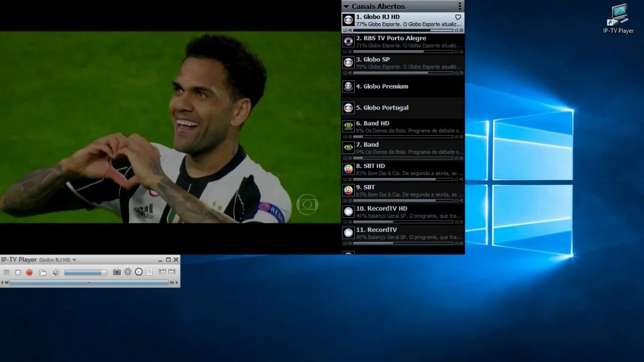Open channel dropdown next to Globo RJ HD title
Image resolution: width=644 pixels, height=362 pixels.
[74, 260]
